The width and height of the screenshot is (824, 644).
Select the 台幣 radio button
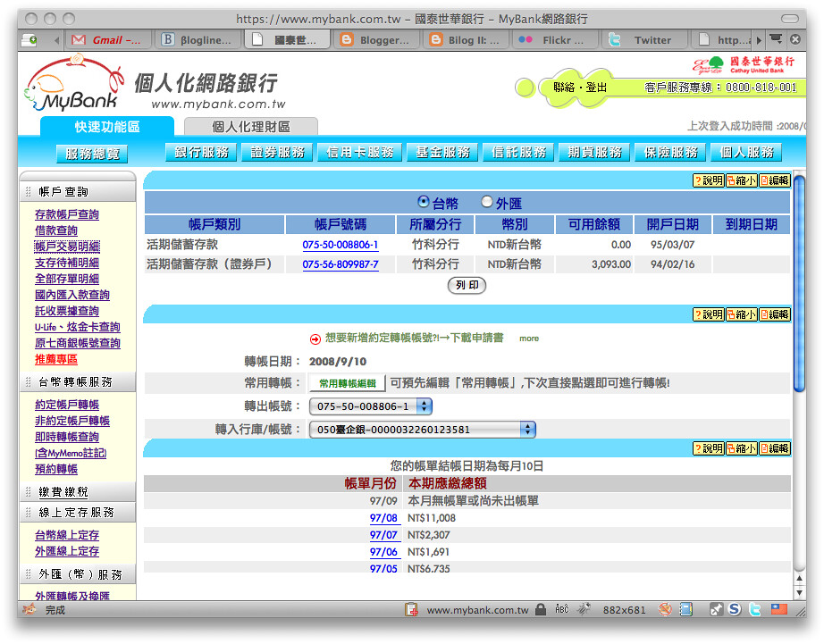pos(424,202)
